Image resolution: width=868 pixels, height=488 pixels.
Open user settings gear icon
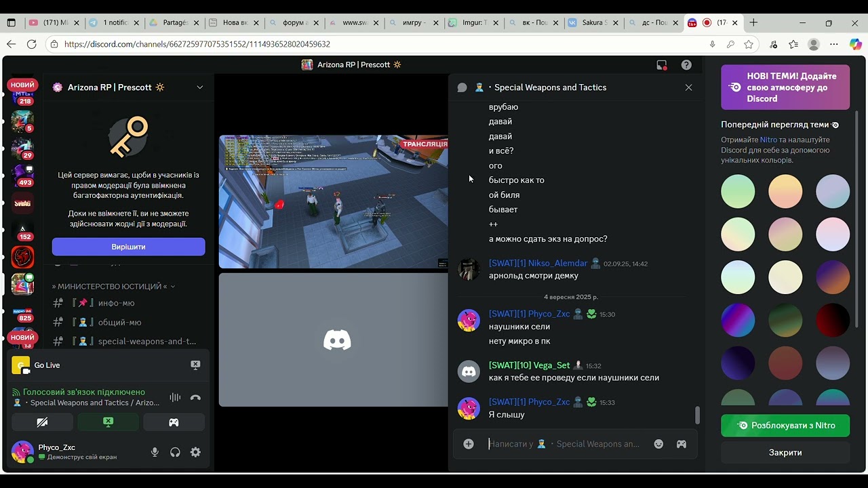(x=195, y=452)
